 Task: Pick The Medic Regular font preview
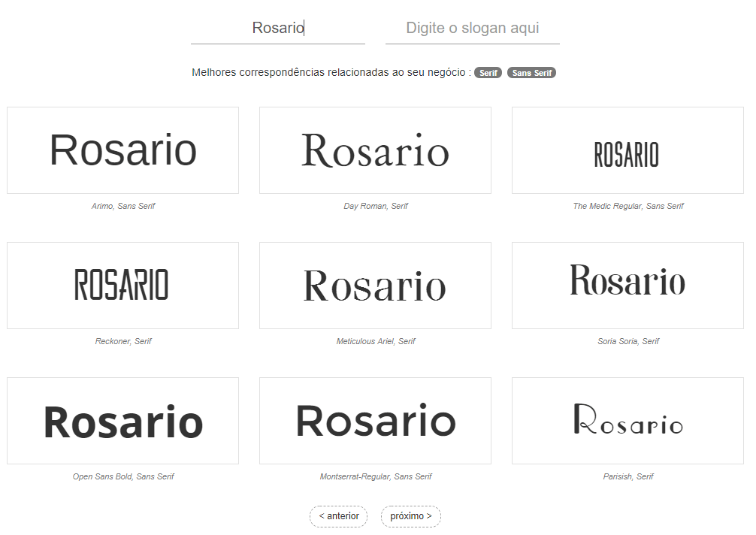[627, 150]
